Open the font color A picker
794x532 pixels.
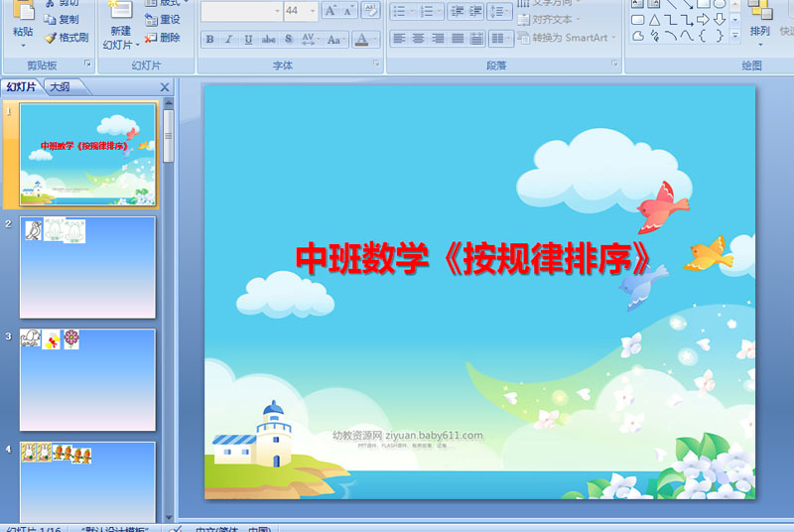pos(366,39)
